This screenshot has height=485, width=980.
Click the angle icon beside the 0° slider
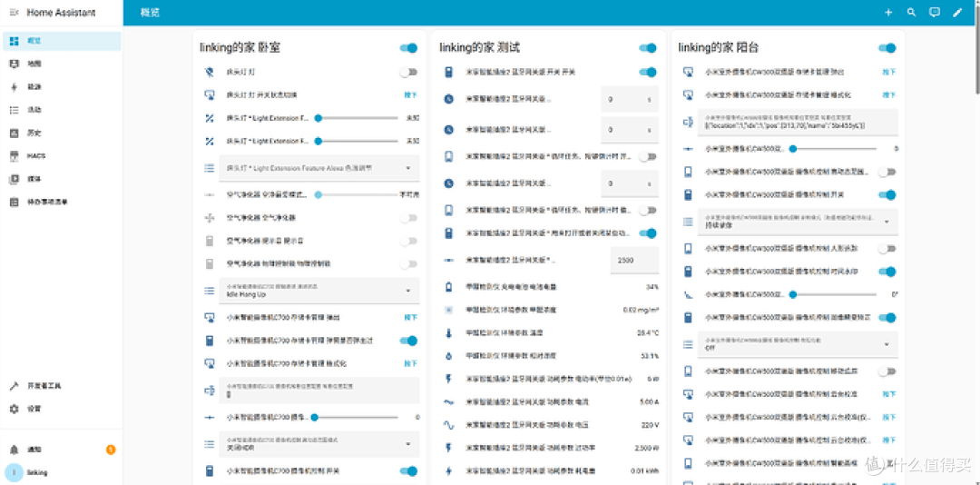tap(688, 294)
